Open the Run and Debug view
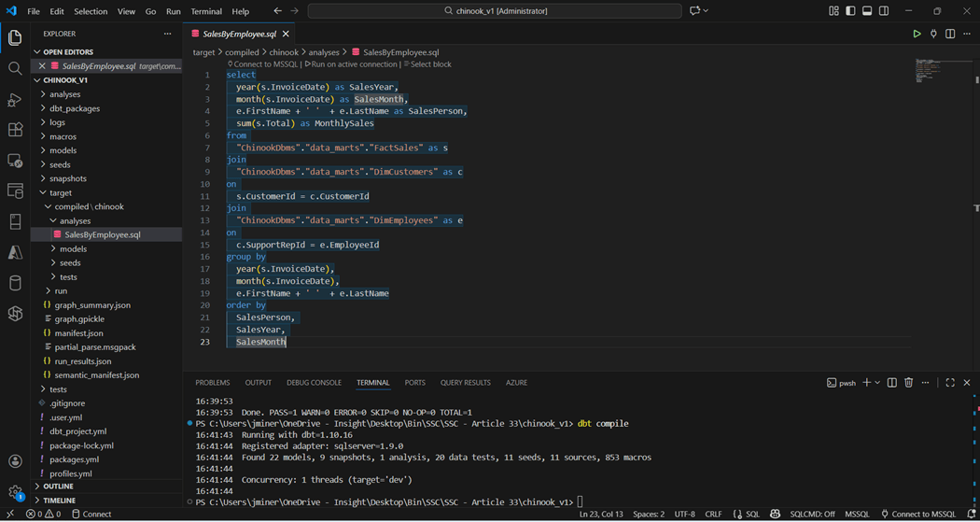The image size is (980, 522). pos(15,99)
